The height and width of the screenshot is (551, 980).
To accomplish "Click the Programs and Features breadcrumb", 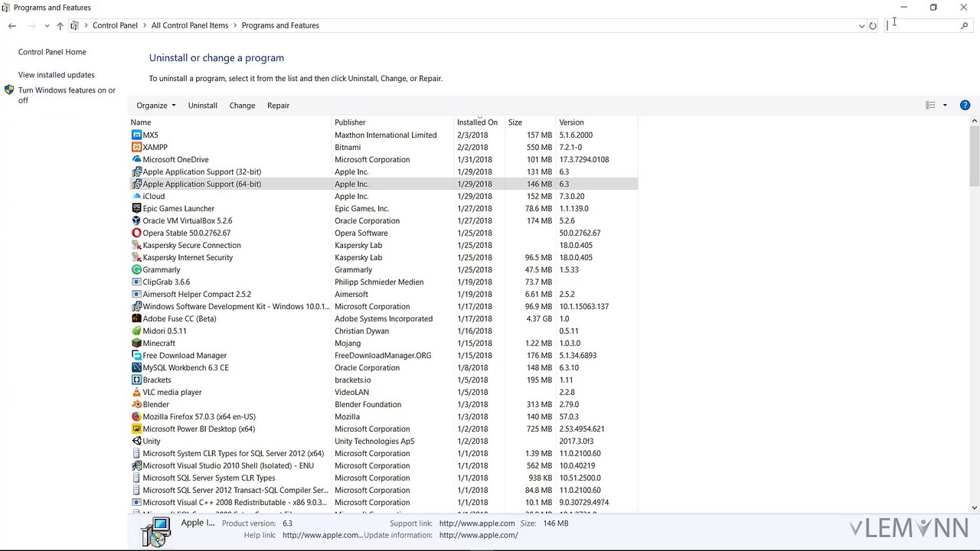I will [280, 25].
